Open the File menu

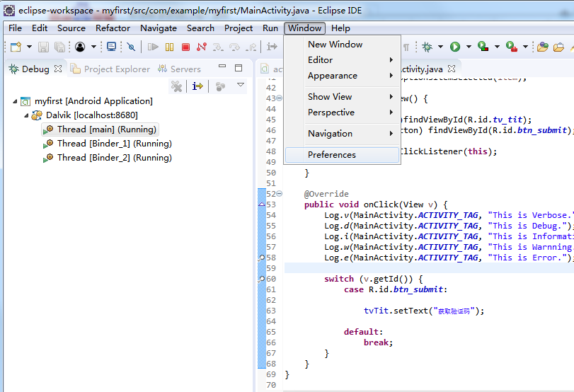click(x=15, y=28)
